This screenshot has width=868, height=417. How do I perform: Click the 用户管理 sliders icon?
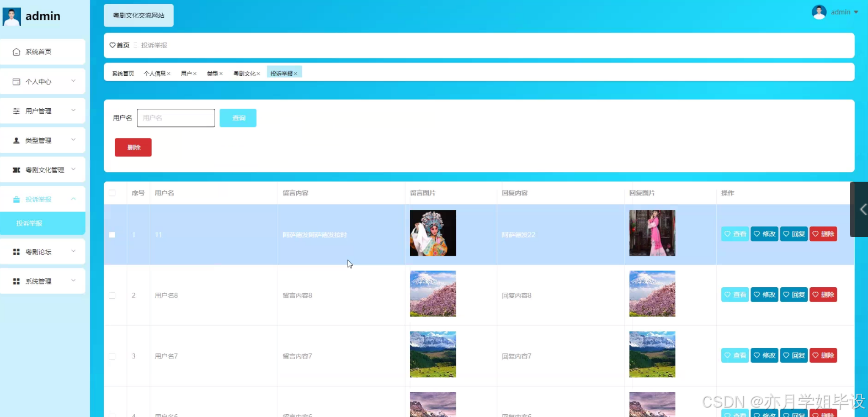(17, 111)
